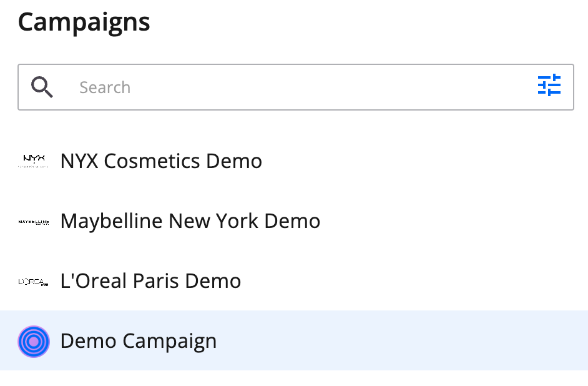Click the NYX brand logo

tap(34, 161)
